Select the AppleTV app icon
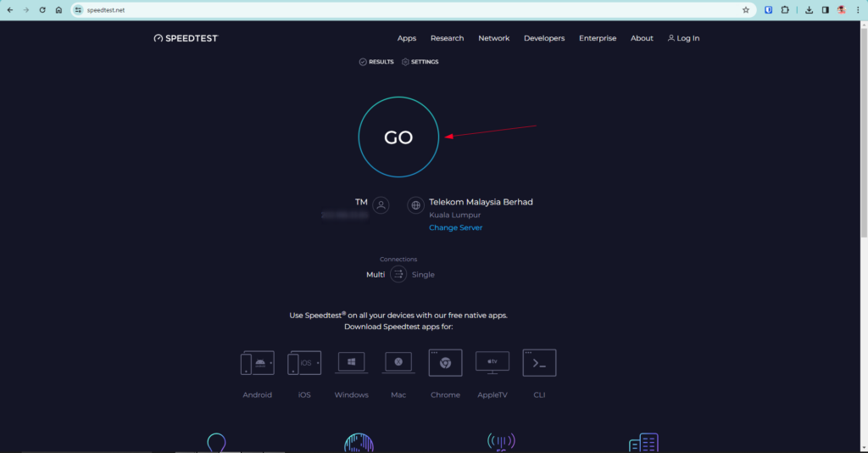 tap(492, 363)
